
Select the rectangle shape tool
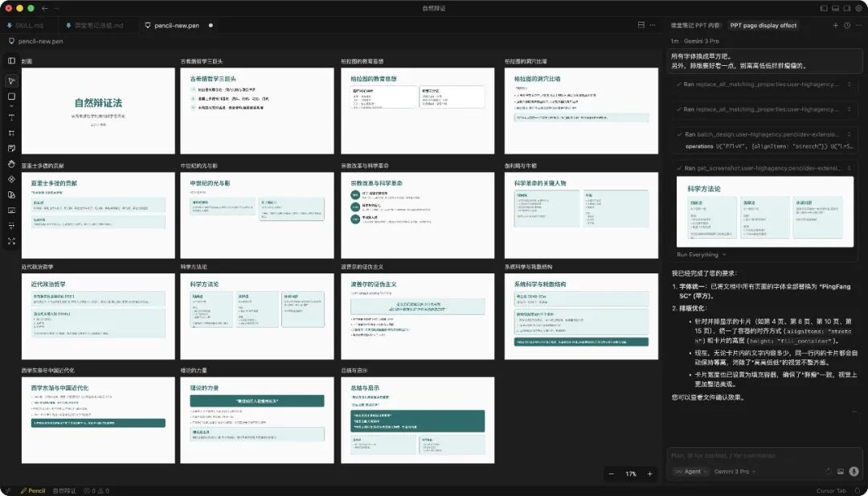tap(11, 96)
